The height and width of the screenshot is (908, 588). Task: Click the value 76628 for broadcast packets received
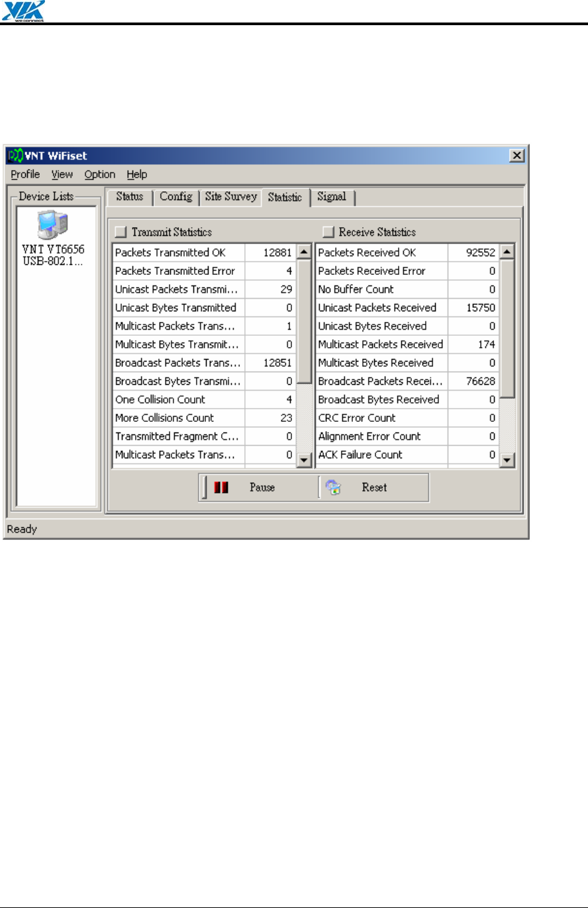pyautogui.click(x=482, y=381)
